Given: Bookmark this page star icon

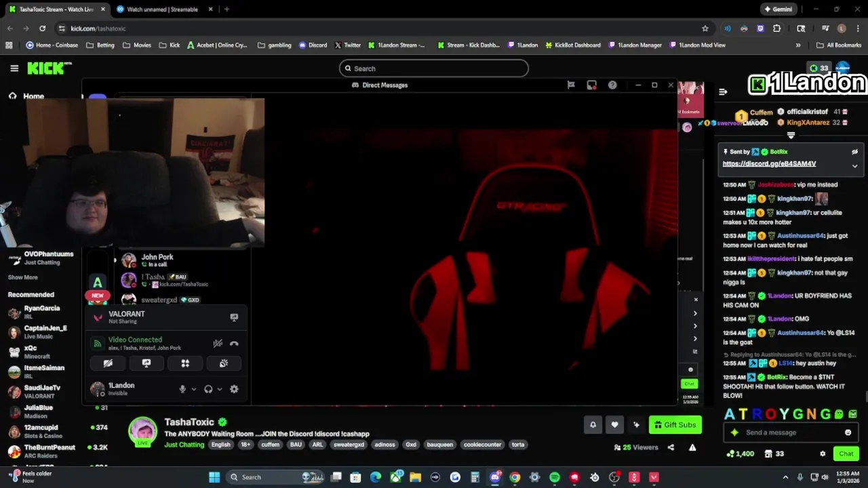Looking at the screenshot, I should (x=705, y=28).
